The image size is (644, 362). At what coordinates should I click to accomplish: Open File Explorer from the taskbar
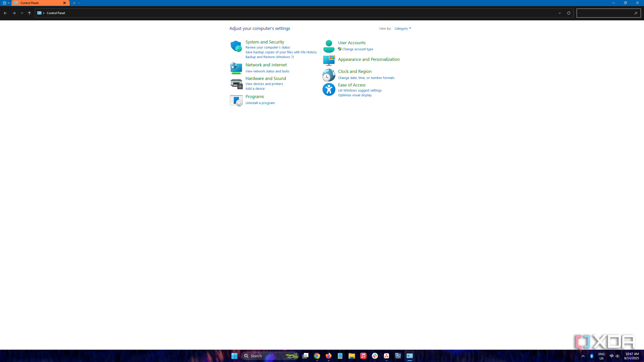coord(352,356)
